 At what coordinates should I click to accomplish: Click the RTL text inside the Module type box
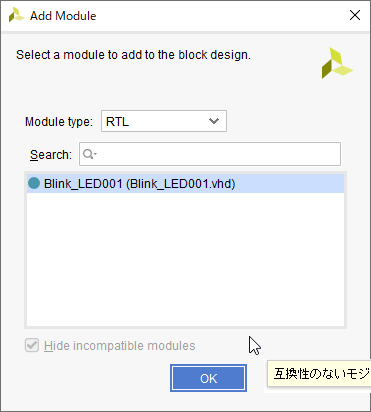click(117, 122)
